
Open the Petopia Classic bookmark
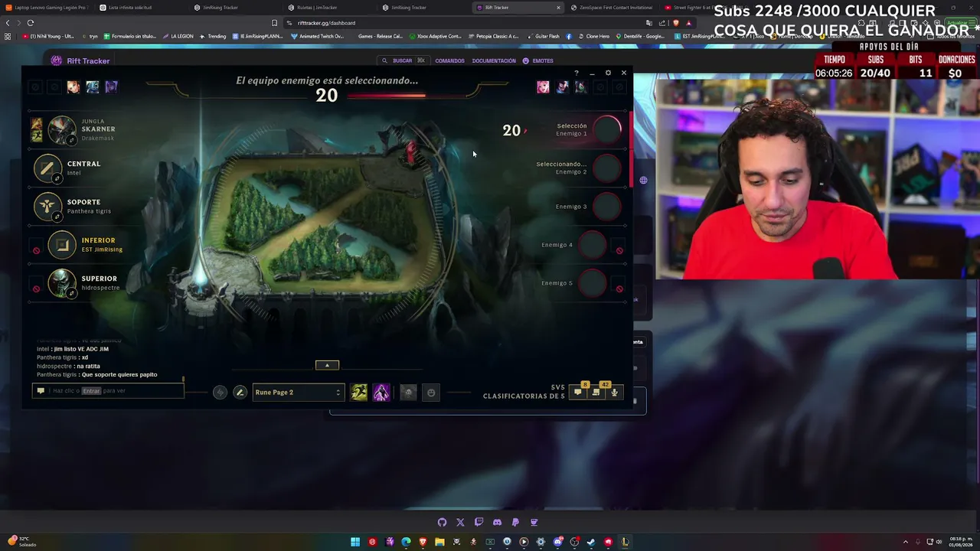coord(493,36)
